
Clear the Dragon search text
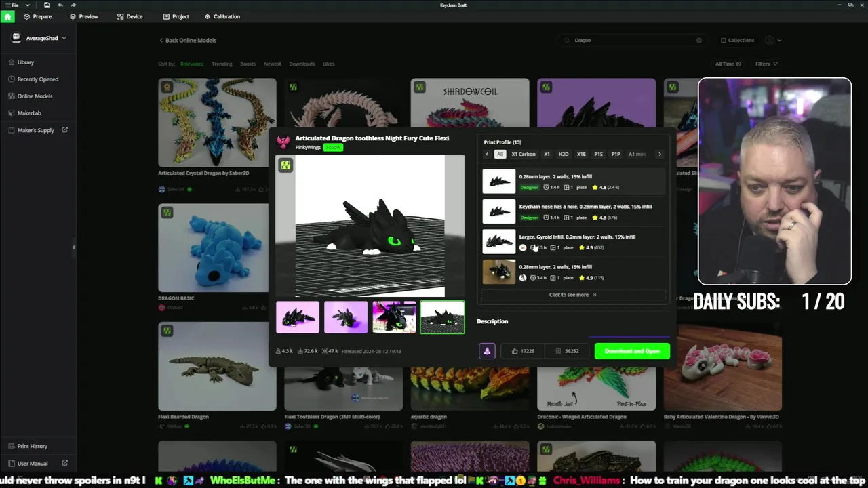point(699,40)
